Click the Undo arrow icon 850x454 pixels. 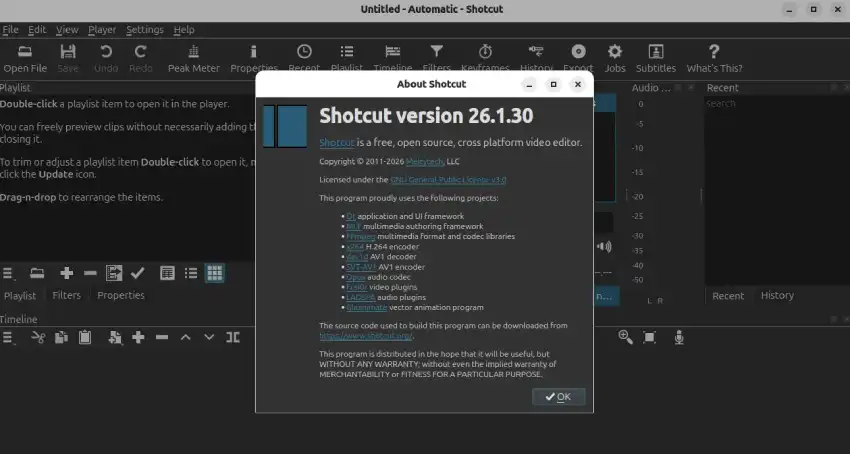106,52
